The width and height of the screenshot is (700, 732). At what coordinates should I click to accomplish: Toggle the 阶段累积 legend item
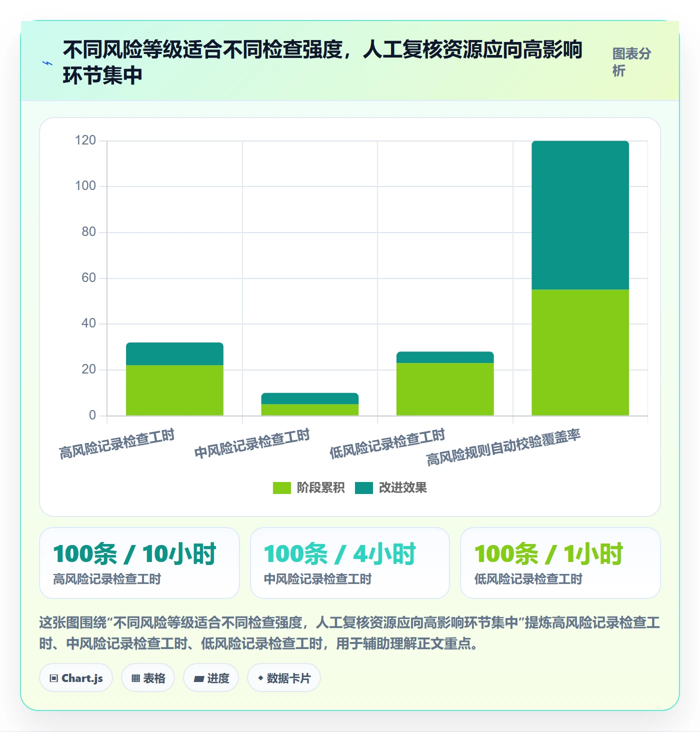308,487
